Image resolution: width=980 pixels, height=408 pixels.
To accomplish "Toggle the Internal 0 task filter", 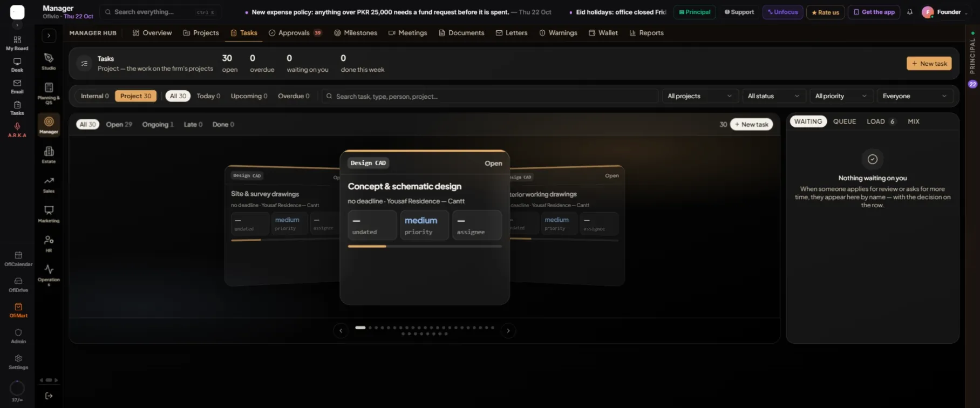I will click(94, 96).
